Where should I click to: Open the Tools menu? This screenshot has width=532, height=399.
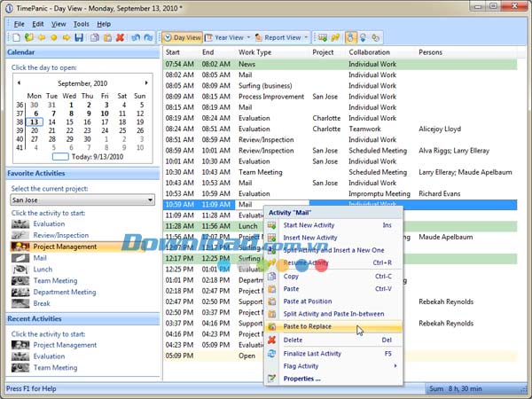pos(82,24)
